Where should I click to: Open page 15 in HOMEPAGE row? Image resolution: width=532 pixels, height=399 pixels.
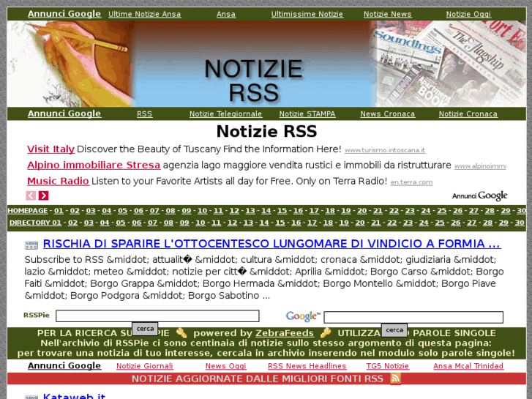click(282, 211)
